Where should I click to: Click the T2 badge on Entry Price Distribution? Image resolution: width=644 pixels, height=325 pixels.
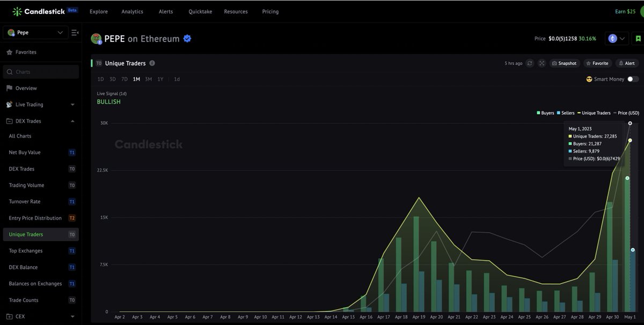tap(72, 218)
